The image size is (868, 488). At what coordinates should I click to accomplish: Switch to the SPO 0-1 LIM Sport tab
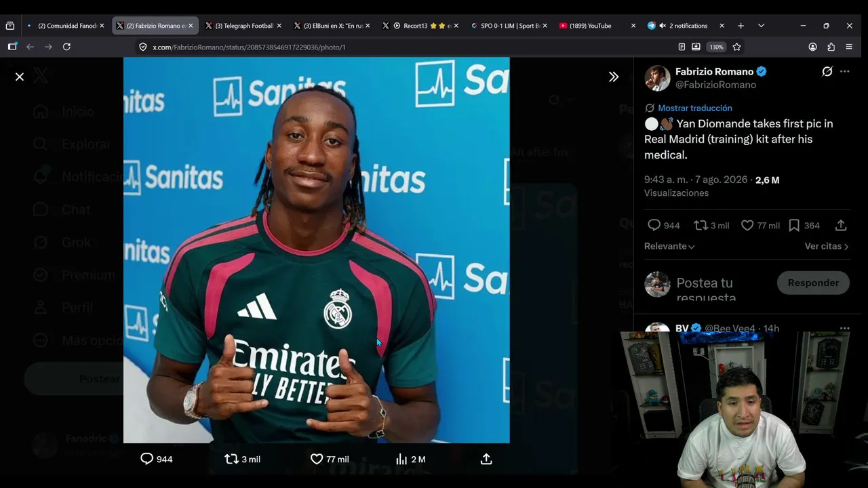[x=510, y=26]
